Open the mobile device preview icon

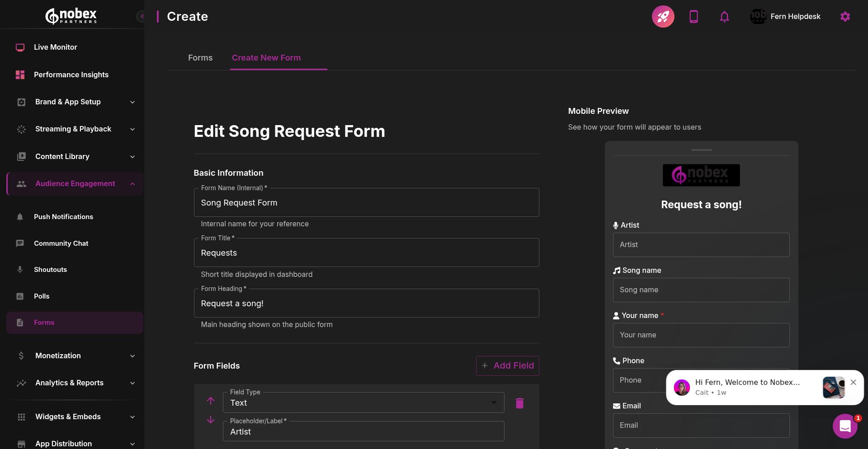(x=693, y=16)
